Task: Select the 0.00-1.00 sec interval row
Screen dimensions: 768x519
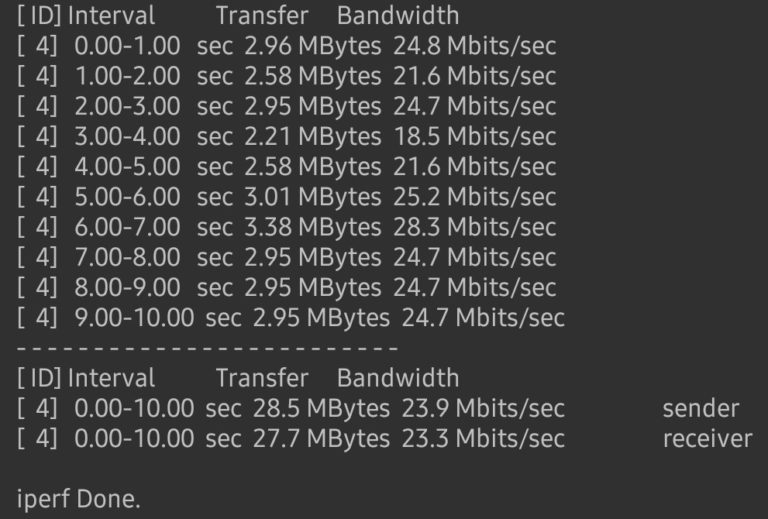Action: tap(287, 46)
